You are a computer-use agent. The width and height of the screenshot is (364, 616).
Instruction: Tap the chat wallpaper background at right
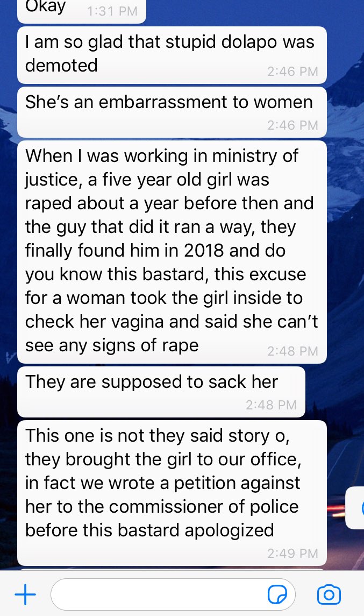click(x=346, y=275)
